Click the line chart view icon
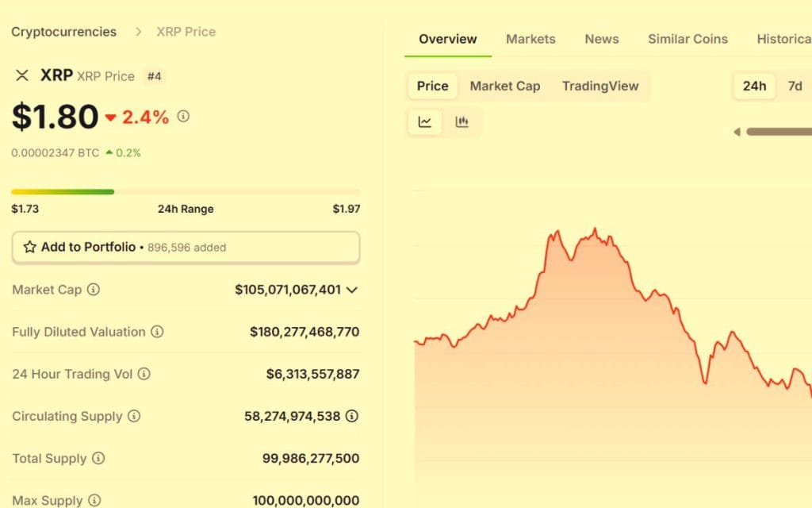The image size is (812, 508). (425, 122)
